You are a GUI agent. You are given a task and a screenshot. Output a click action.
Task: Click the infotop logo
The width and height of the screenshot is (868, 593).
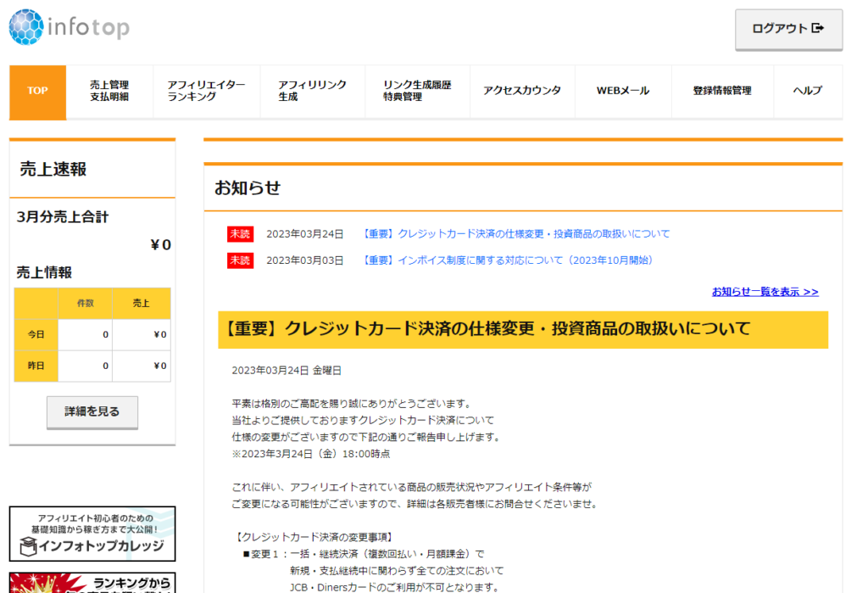coord(68,27)
